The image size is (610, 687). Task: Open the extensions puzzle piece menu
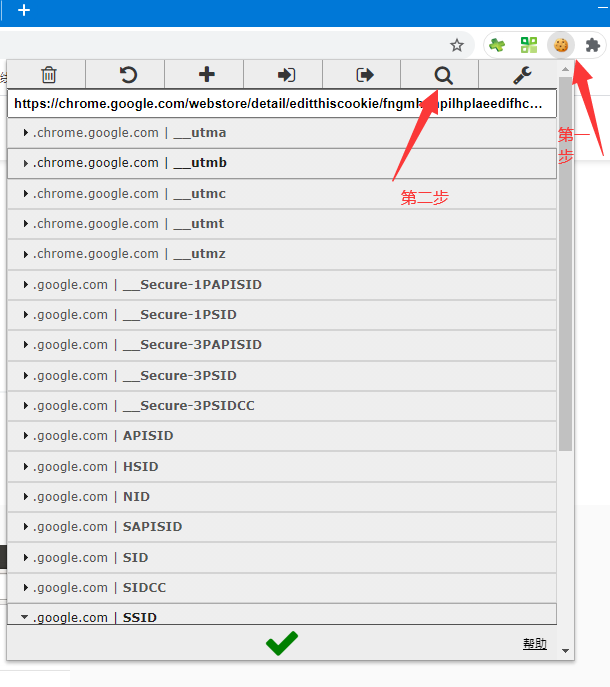click(592, 45)
